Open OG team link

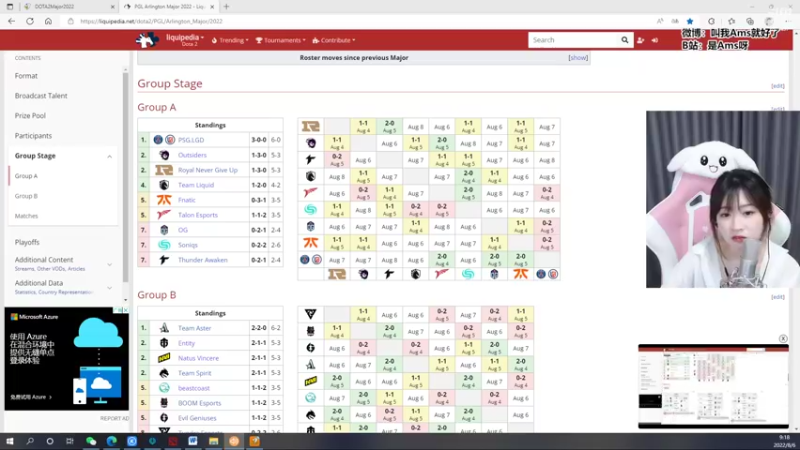point(183,230)
